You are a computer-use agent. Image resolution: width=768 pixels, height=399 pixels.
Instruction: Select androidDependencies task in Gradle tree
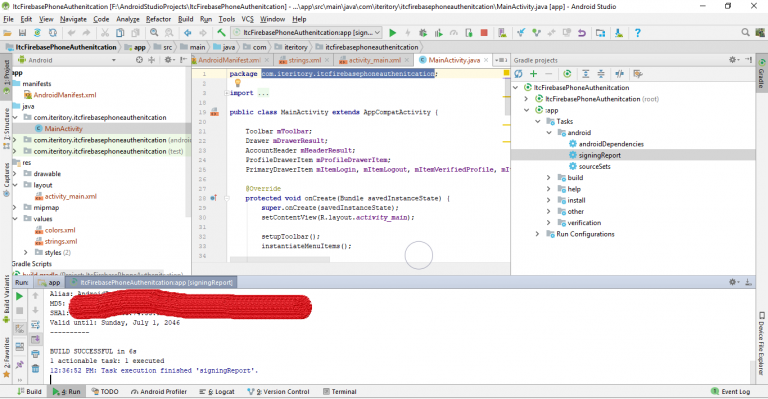611,144
